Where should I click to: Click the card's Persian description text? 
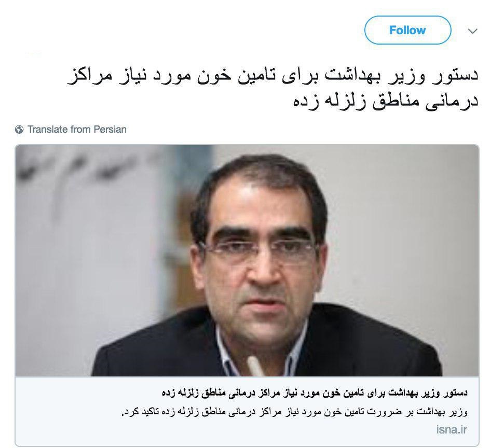click(294, 412)
